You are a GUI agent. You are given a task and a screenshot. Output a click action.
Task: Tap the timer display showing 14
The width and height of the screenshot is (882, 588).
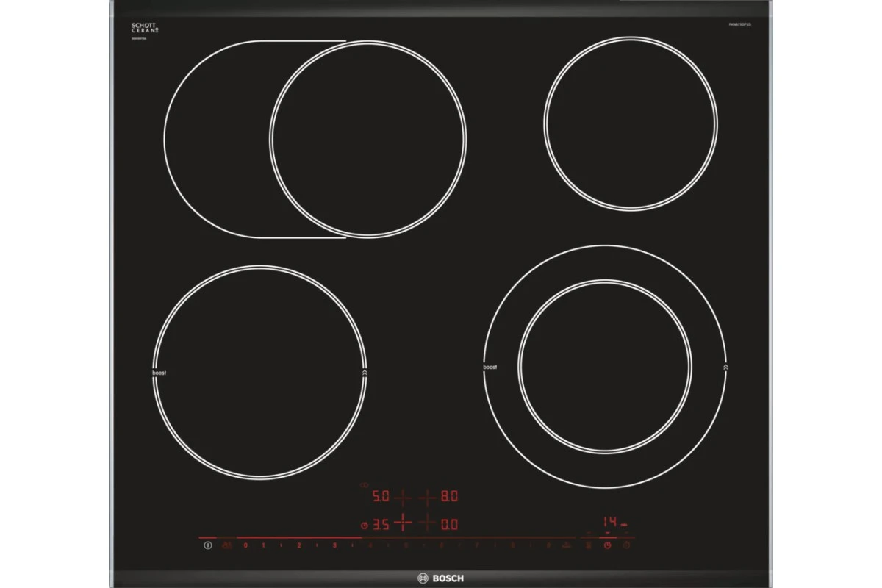(x=610, y=523)
